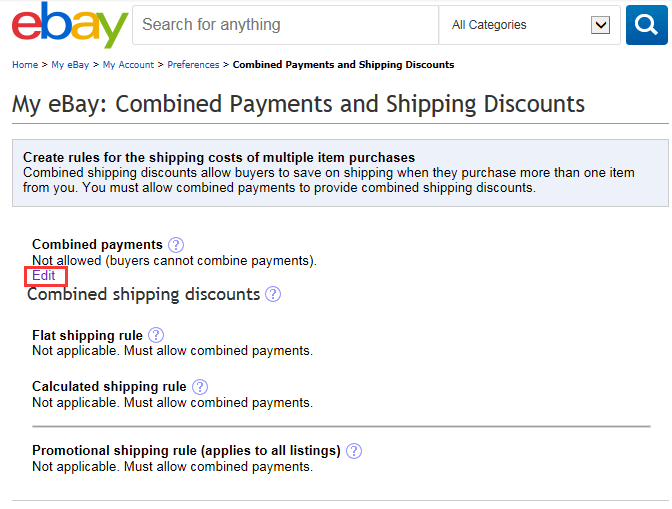Open help icon beside Combined shipping discounts
Screen dimensions: 672x509
click(273, 294)
